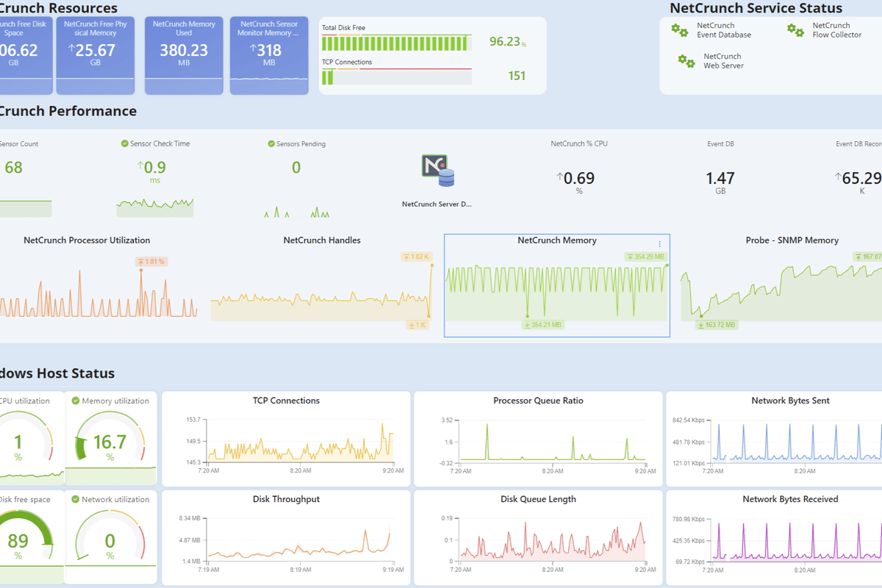Open the NetCrunch Sensor Monitor Memory tile
The width and height of the screenshot is (882, 588).
pos(269,56)
